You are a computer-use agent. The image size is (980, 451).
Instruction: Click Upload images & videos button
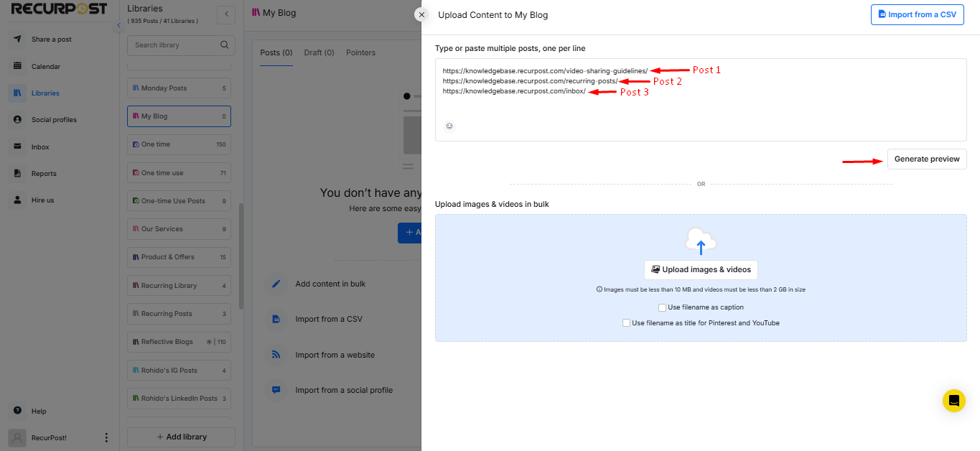701,270
